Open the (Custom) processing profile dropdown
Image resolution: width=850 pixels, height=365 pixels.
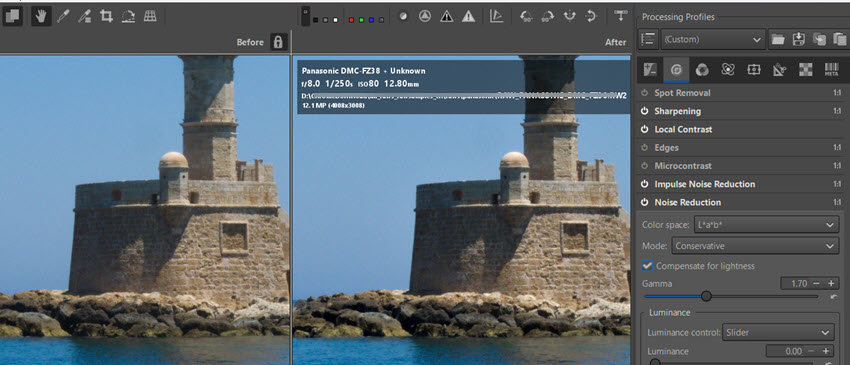[x=713, y=39]
